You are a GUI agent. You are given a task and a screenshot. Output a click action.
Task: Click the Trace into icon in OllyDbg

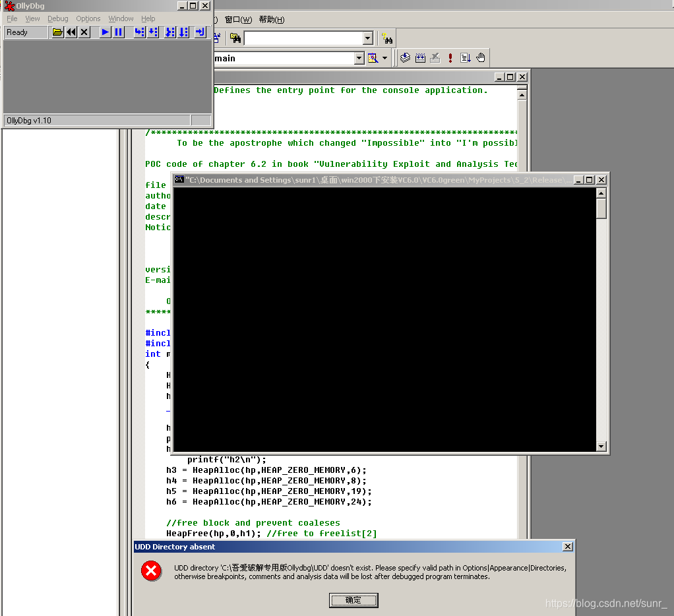(170, 32)
